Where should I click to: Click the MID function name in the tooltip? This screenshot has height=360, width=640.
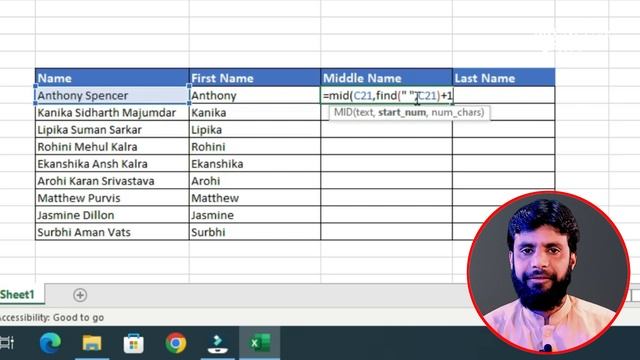[343, 112]
